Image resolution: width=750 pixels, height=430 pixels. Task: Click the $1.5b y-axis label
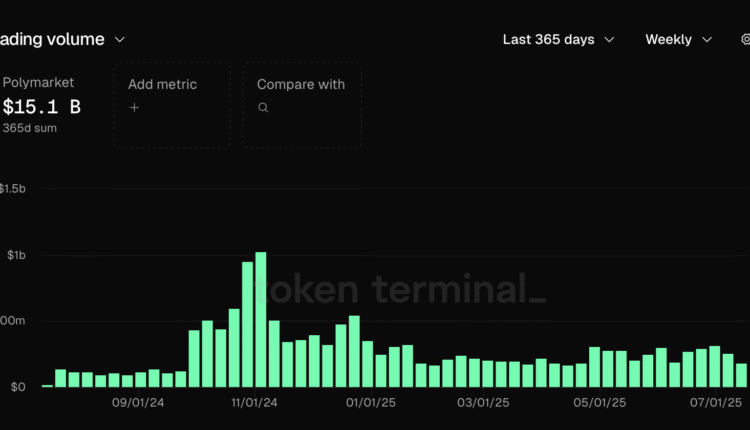point(14,189)
